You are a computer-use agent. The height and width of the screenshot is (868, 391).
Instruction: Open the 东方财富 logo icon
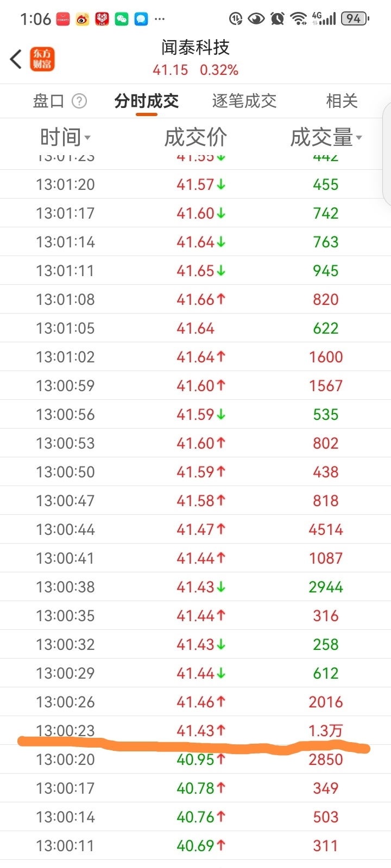(x=42, y=59)
